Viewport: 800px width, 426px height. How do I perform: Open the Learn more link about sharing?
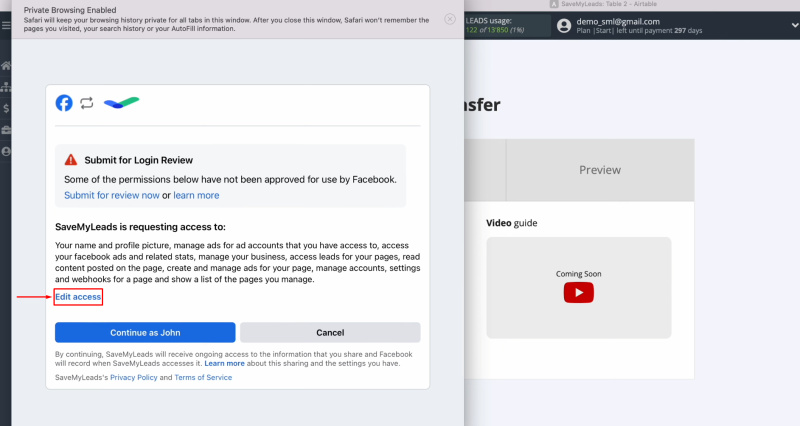224,363
